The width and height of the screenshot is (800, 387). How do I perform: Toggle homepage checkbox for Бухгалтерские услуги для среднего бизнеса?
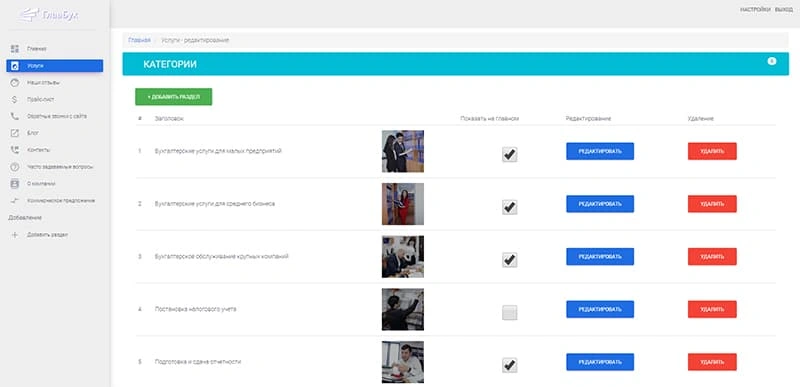click(x=509, y=207)
